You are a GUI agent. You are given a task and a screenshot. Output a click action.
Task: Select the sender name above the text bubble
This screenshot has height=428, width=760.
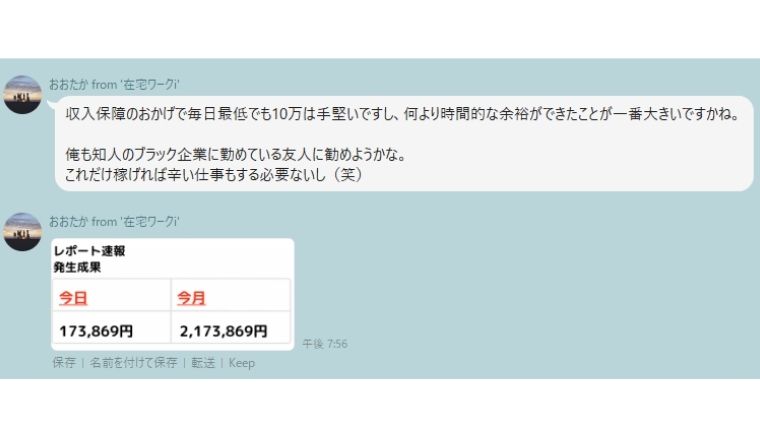114,85
